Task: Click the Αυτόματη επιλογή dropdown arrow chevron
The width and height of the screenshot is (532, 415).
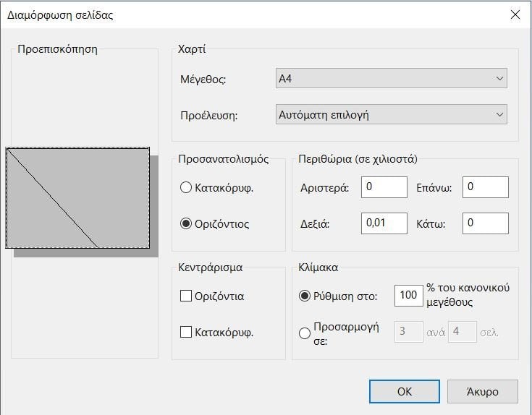Action: (499, 114)
